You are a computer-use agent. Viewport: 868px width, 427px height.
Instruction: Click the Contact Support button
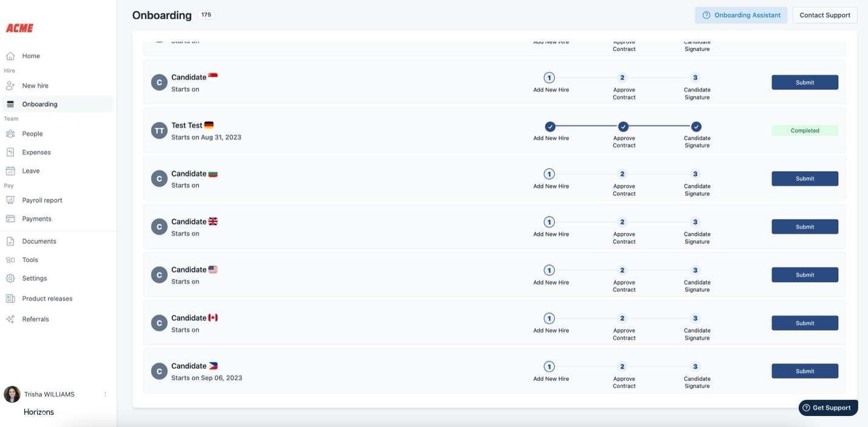tap(824, 15)
